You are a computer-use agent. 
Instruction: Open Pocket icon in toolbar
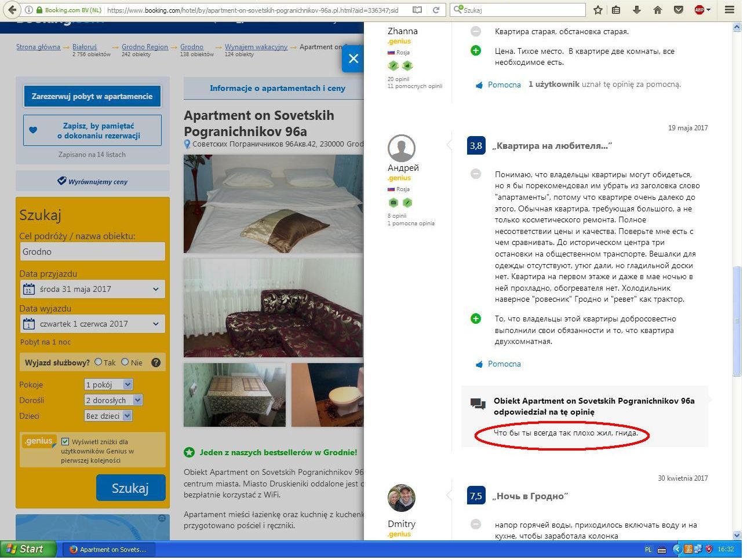point(677,10)
